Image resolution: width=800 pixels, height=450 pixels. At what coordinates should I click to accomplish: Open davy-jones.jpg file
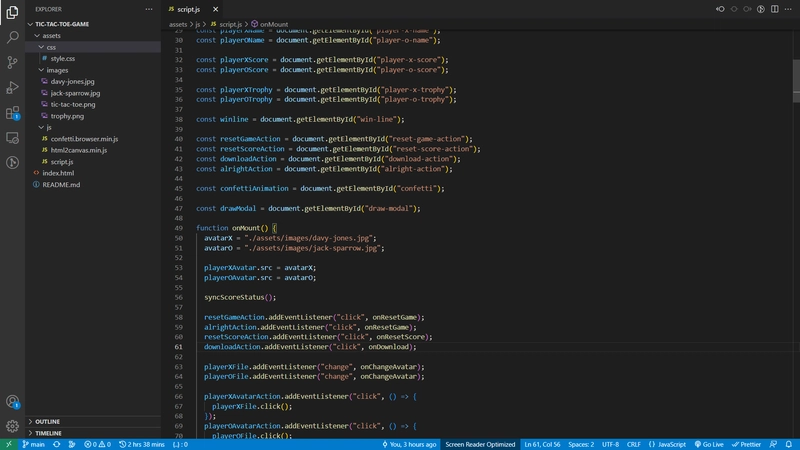coord(93,82)
